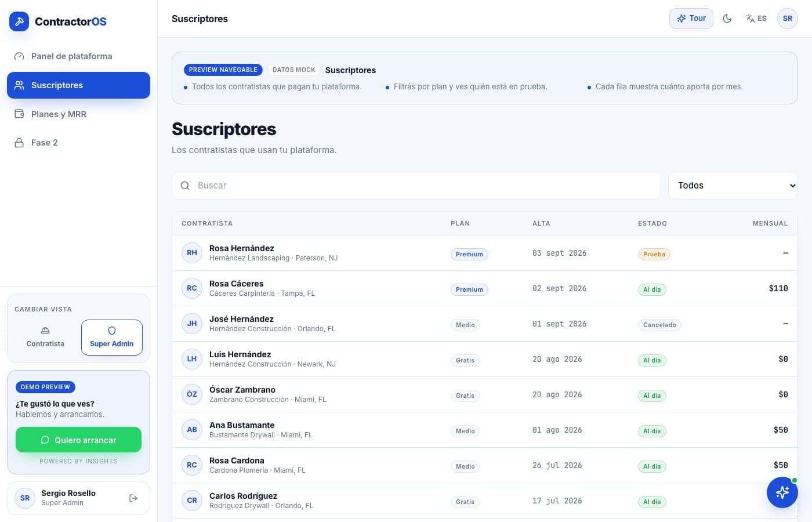Open subscriber Luis Hernández
Viewport: 812px width, 522px height.
[485, 359]
